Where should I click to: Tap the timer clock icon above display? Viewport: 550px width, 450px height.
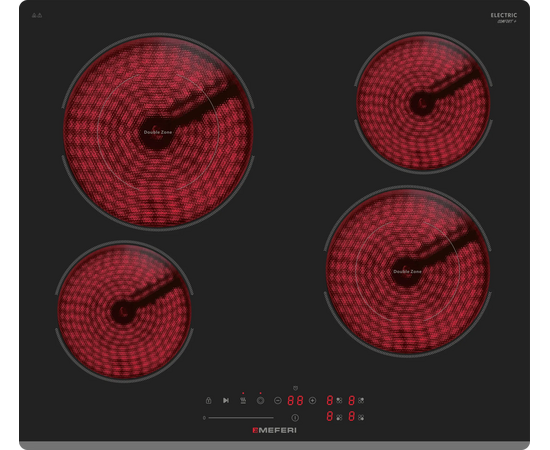coord(295,388)
